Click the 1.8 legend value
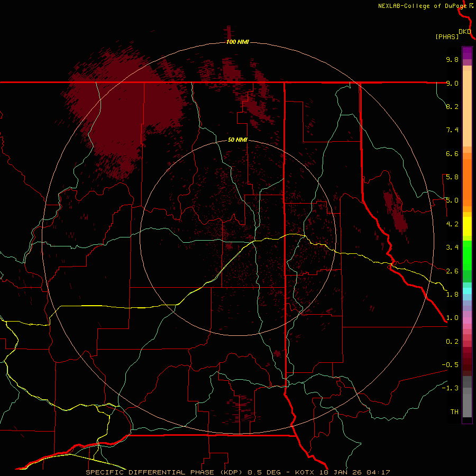This screenshot has height=476, width=476. tap(452, 295)
